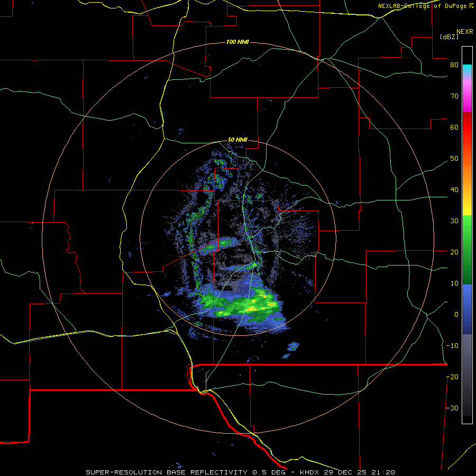476x476 pixels.
Task: Click the 60 dBZ scale value
Action: pos(454,127)
